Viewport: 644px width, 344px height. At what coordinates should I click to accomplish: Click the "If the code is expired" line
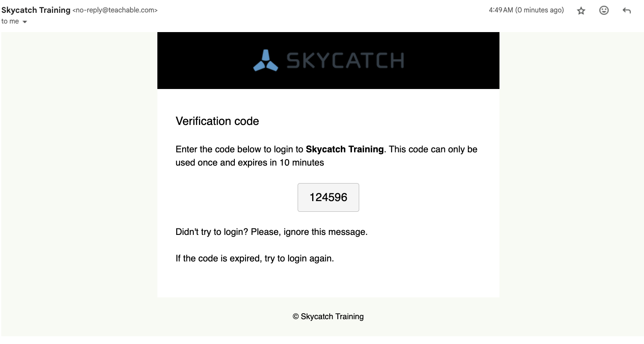255,258
